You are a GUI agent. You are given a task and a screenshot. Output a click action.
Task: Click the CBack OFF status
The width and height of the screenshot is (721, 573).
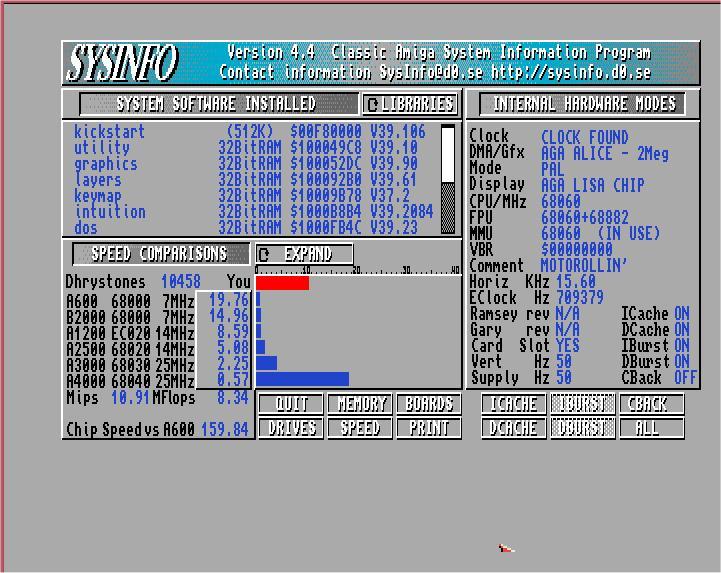pyautogui.click(x=686, y=378)
